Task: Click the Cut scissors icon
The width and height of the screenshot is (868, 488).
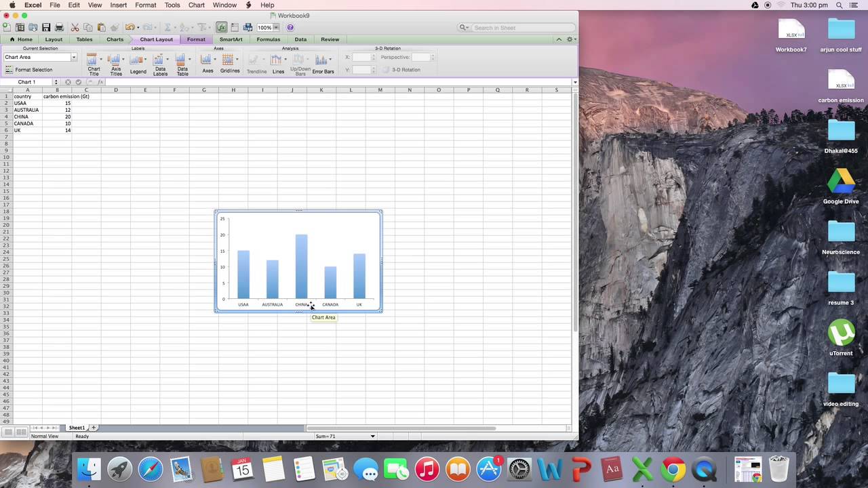Action: pyautogui.click(x=75, y=27)
